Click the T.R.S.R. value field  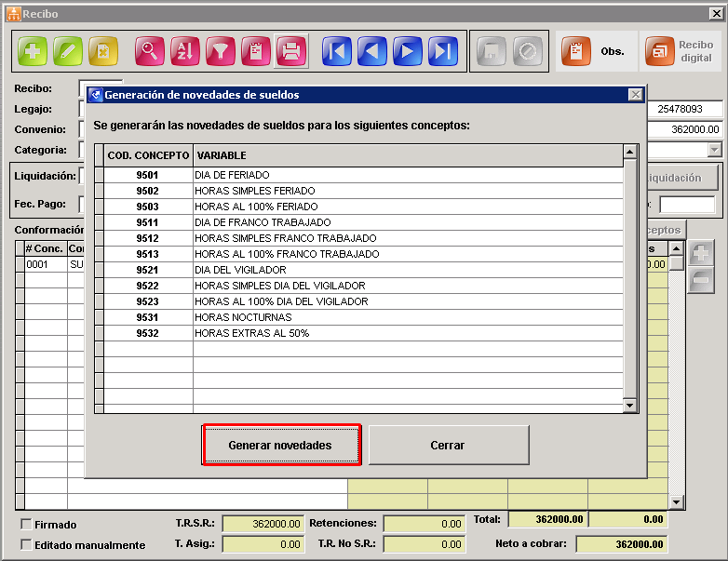click(x=263, y=524)
